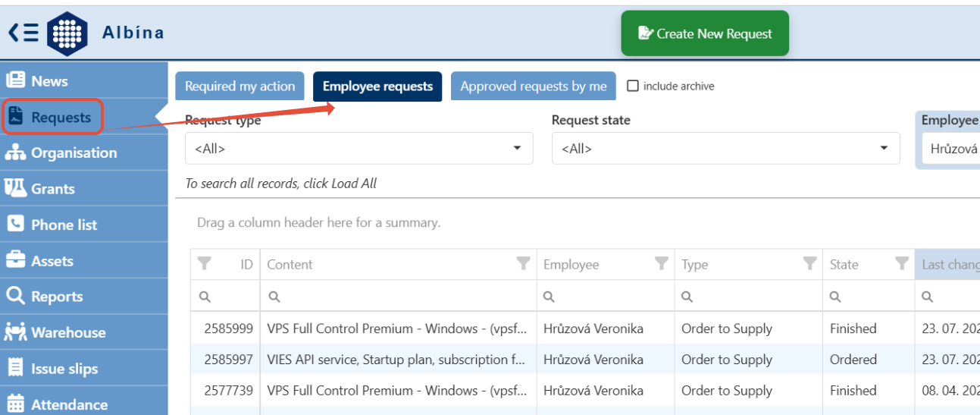Open the News section in the sidebar

(x=83, y=80)
